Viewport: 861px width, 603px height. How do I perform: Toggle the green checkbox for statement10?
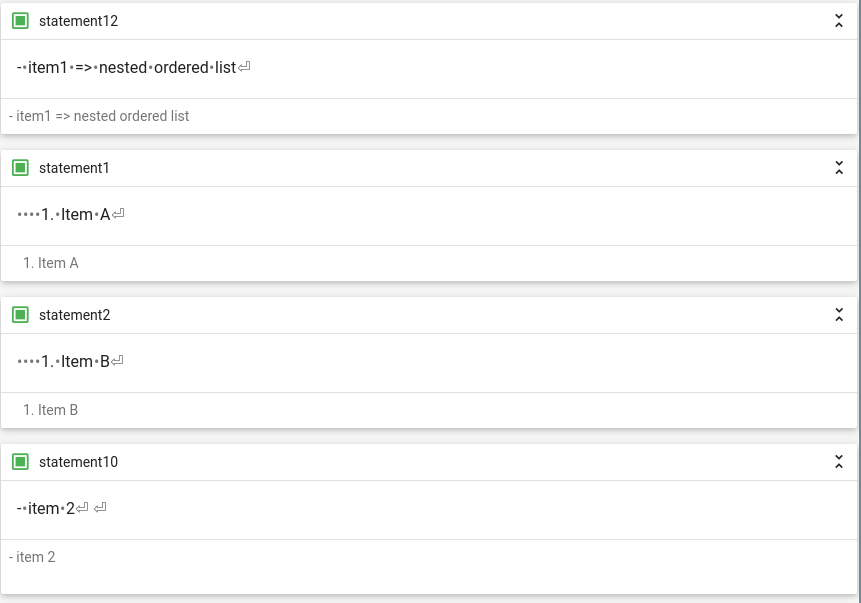[20, 462]
